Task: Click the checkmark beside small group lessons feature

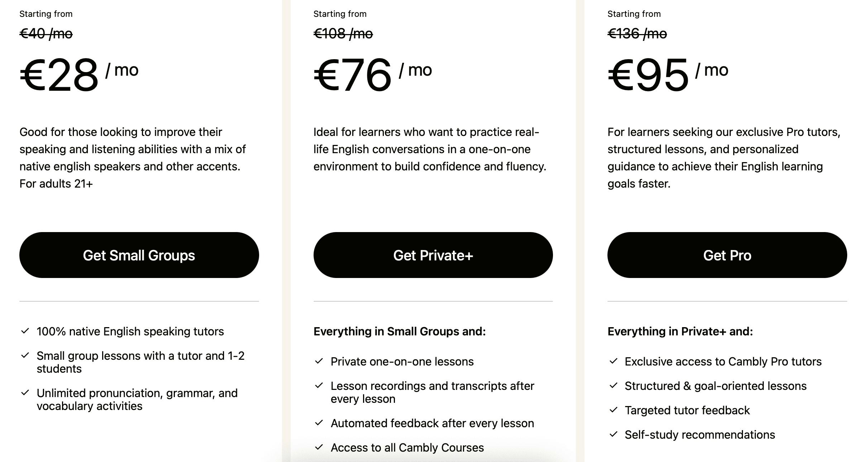Action: pyautogui.click(x=25, y=356)
